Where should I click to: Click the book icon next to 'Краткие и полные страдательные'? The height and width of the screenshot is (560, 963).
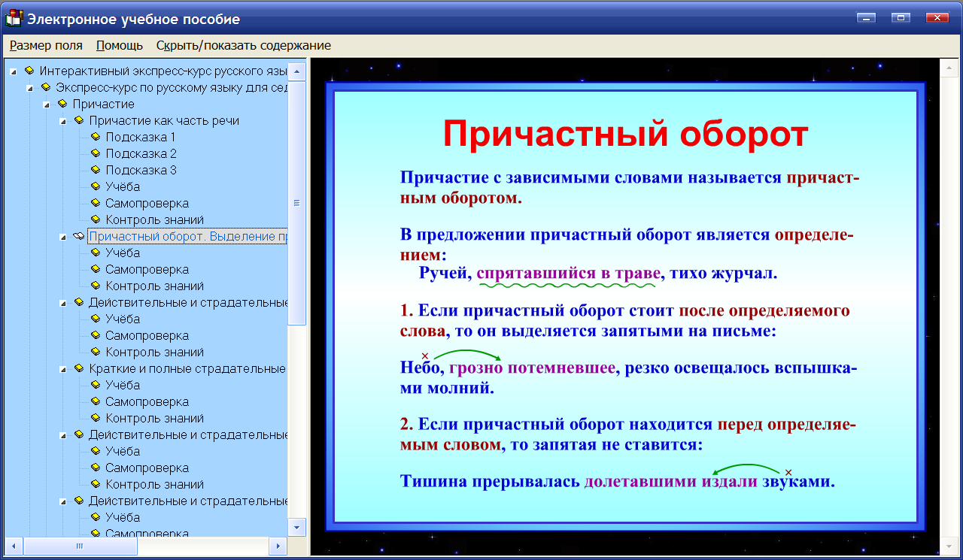pyautogui.click(x=79, y=368)
